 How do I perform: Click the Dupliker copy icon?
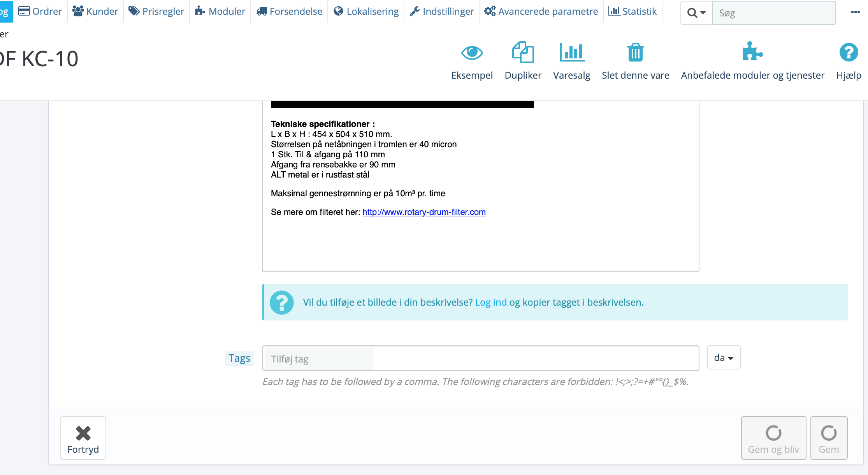coord(523,53)
